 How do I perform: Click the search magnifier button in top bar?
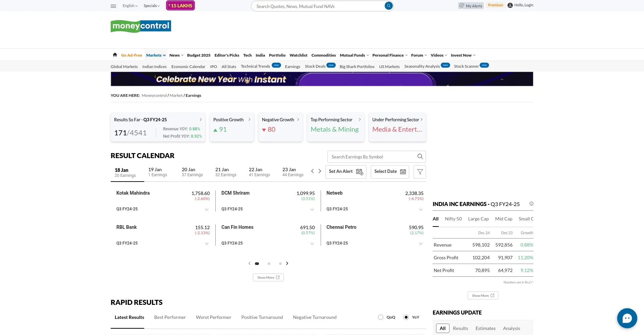(388, 6)
